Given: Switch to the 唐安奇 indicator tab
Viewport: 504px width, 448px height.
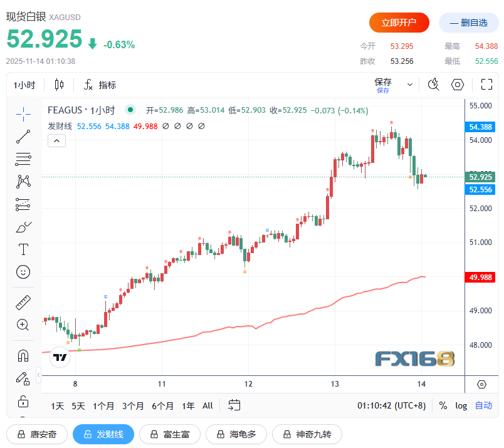Looking at the screenshot, I should 36,434.
